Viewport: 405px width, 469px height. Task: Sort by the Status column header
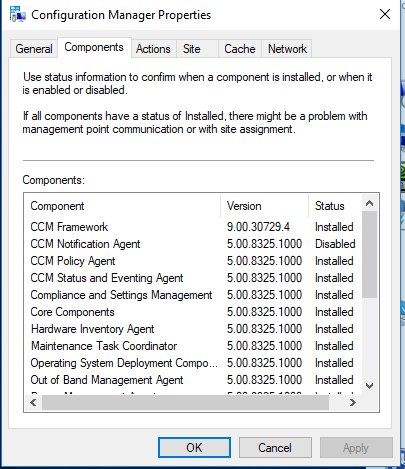(x=335, y=206)
